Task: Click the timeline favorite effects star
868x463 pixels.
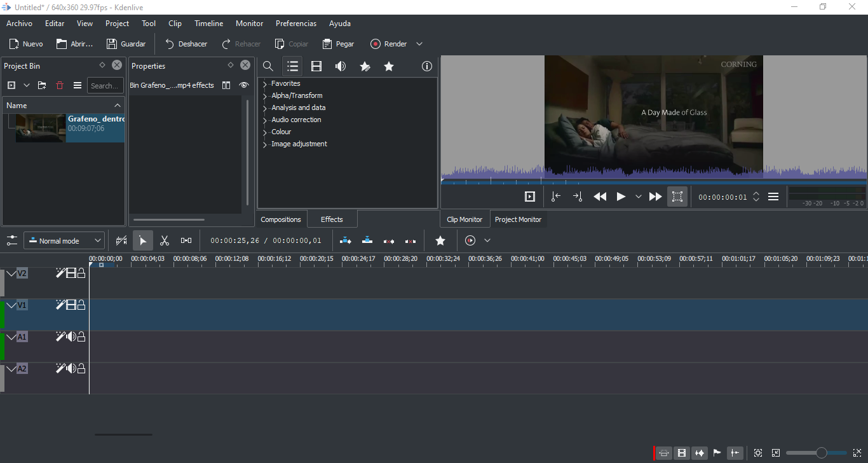Action: tap(440, 240)
